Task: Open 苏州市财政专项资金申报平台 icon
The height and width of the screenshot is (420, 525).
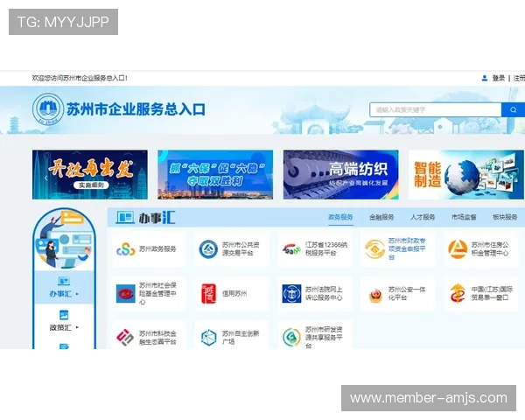Action: (x=374, y=248)
